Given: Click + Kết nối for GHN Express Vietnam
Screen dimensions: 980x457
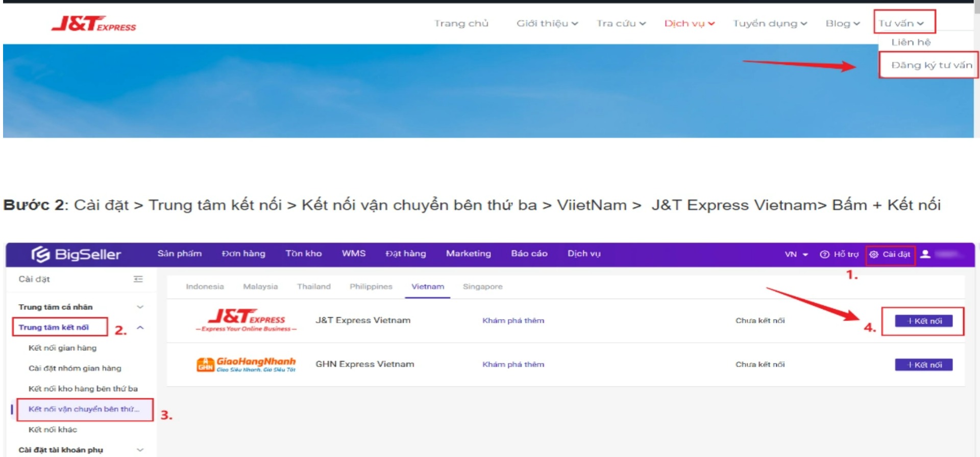Looking at the screenshot, I should pyautogui.click(x=924, y=365).
